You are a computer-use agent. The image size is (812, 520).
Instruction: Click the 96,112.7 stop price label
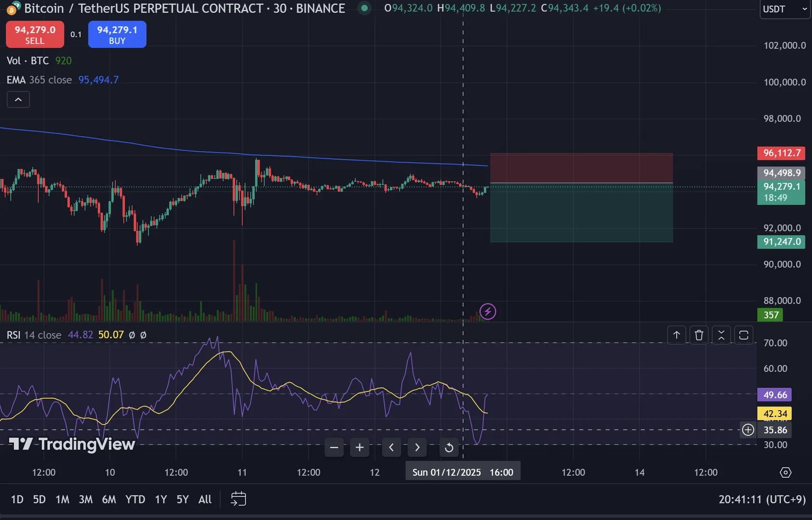tap(782, 153)
